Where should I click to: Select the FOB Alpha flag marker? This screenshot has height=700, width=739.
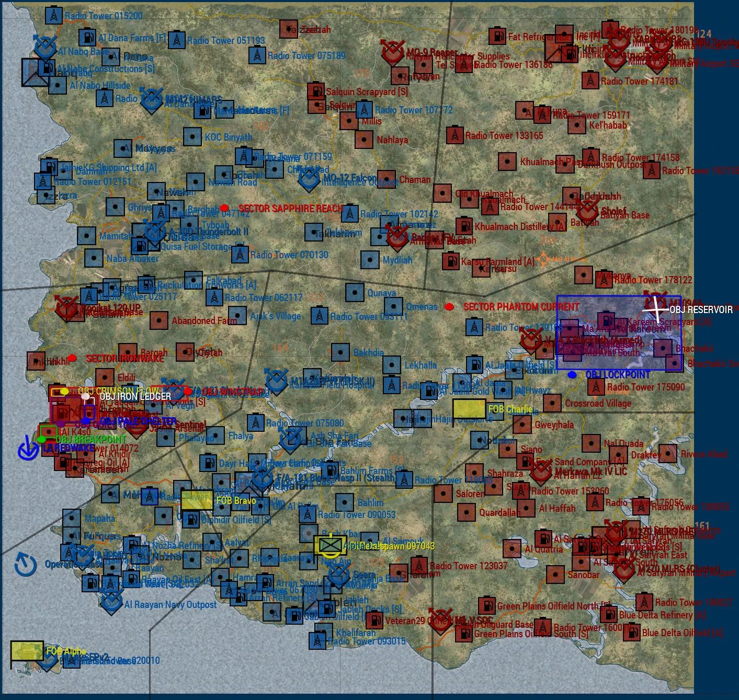(x=27, y=651)
